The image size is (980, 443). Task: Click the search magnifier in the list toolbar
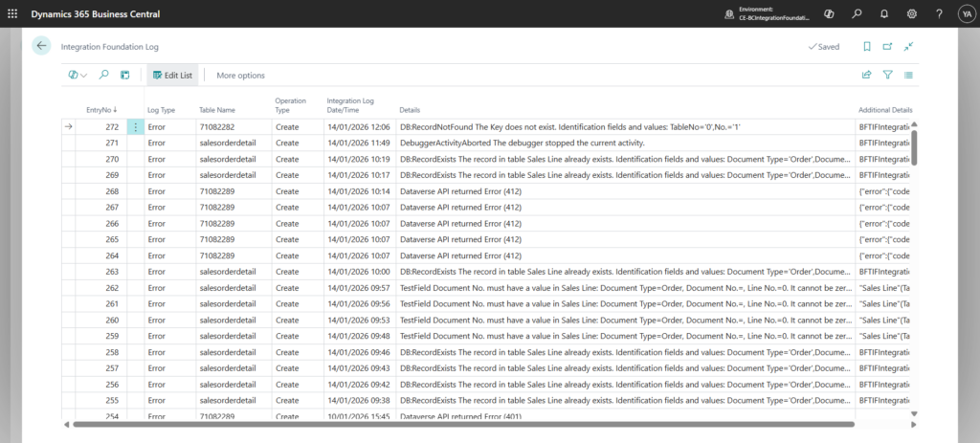(103, 75)
